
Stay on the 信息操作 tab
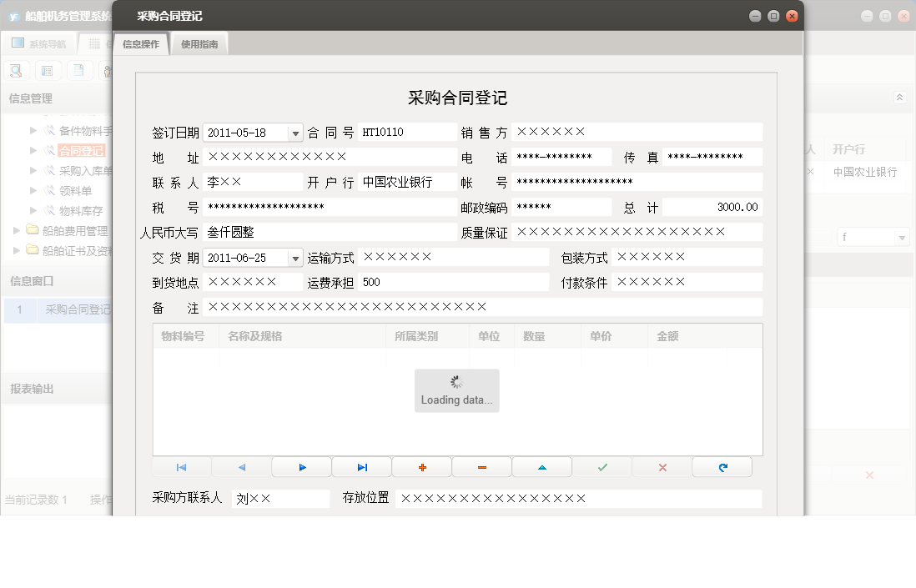[141, 43]
